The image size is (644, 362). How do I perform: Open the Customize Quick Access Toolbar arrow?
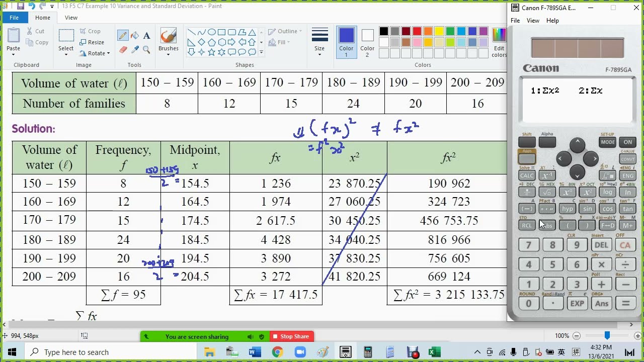(52, 6)
